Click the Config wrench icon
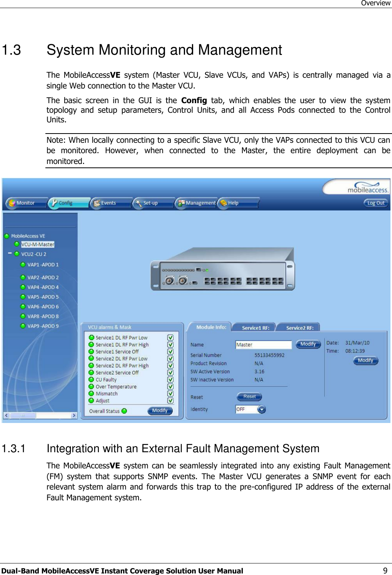Screen dimensions: 392x575 pyautogui.click(x=54, y=203)
